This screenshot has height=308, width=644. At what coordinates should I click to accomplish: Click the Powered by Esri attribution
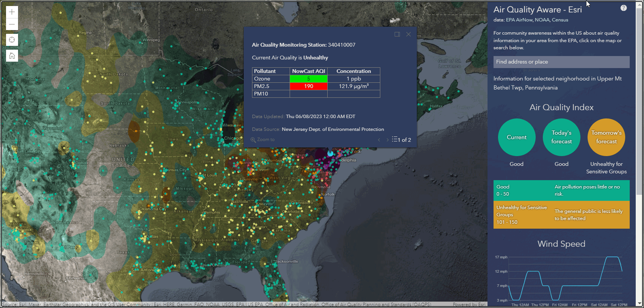pos(469,305)
